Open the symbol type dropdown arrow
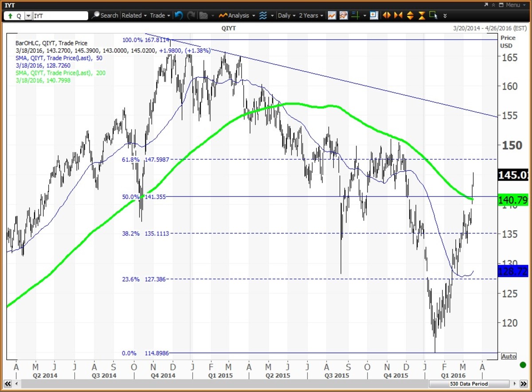 [28, 16]
